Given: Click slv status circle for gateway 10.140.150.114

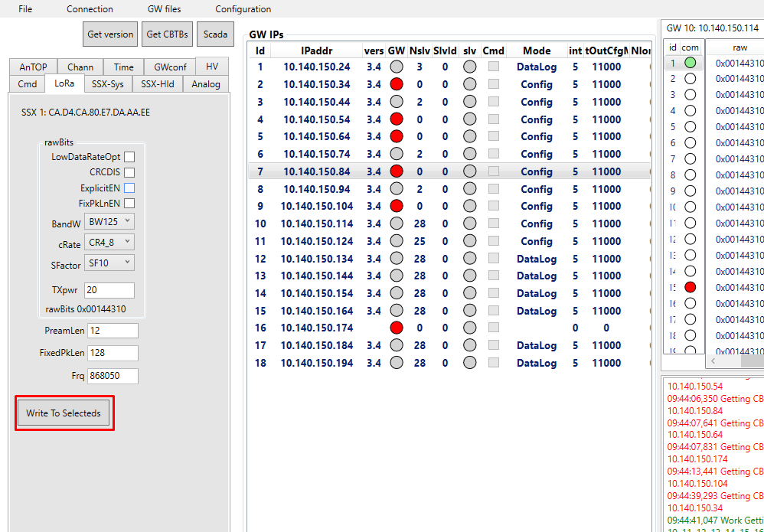Looking at the screenshot, I should coord(469,224).
